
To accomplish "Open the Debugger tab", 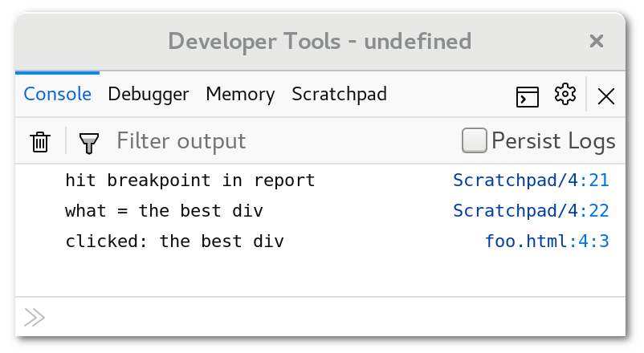I will (149, 95).
